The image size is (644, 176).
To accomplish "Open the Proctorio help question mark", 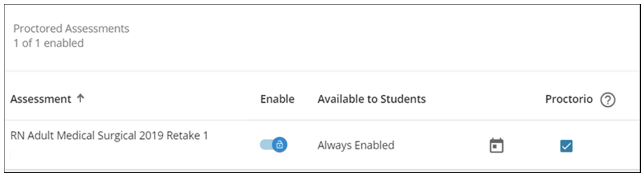I will [607, 100].
